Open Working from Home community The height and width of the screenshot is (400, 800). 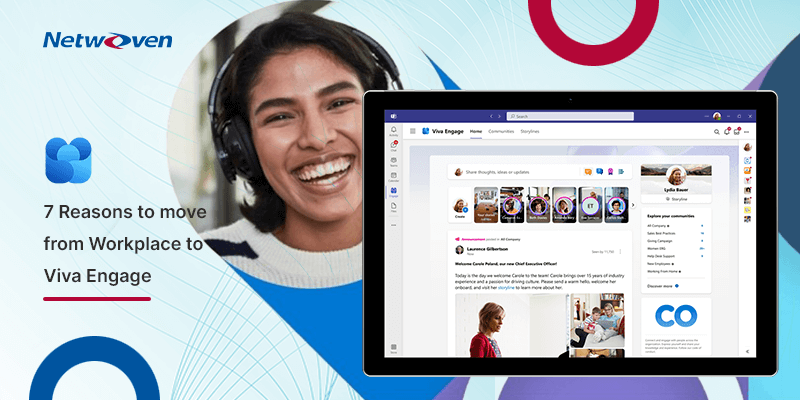tap(664, 271)
